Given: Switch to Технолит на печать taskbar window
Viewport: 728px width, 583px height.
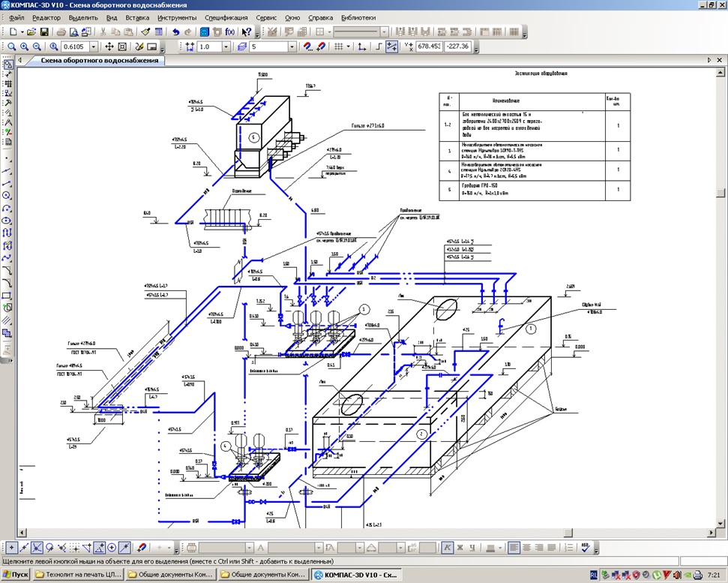Looking at the screenshot, I should (78, 575).
